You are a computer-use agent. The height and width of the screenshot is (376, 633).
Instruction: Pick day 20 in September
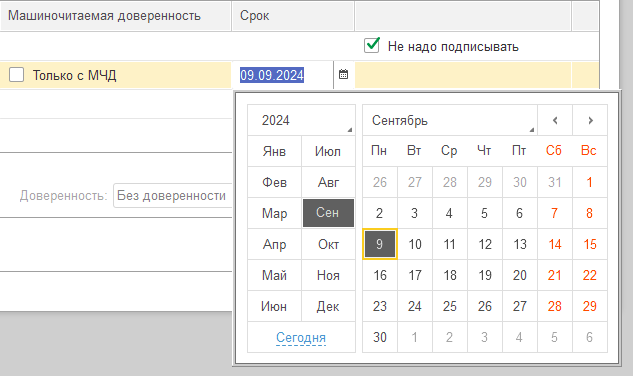tap(520, 275)
